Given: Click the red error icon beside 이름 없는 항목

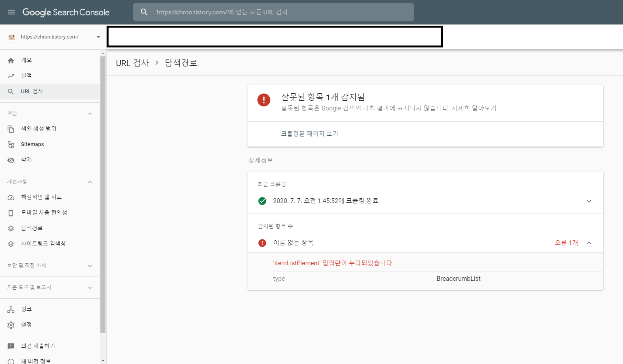Looking at the screenshot, I should 262,243.
